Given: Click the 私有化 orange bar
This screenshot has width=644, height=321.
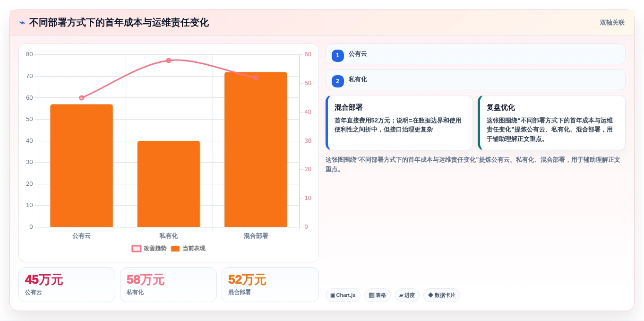Looking at the screenshot, I should pos(169,184).
